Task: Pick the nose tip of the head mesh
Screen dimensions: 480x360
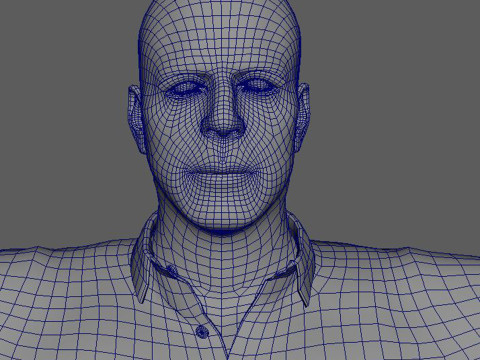Action: click(x=224, y=129)
